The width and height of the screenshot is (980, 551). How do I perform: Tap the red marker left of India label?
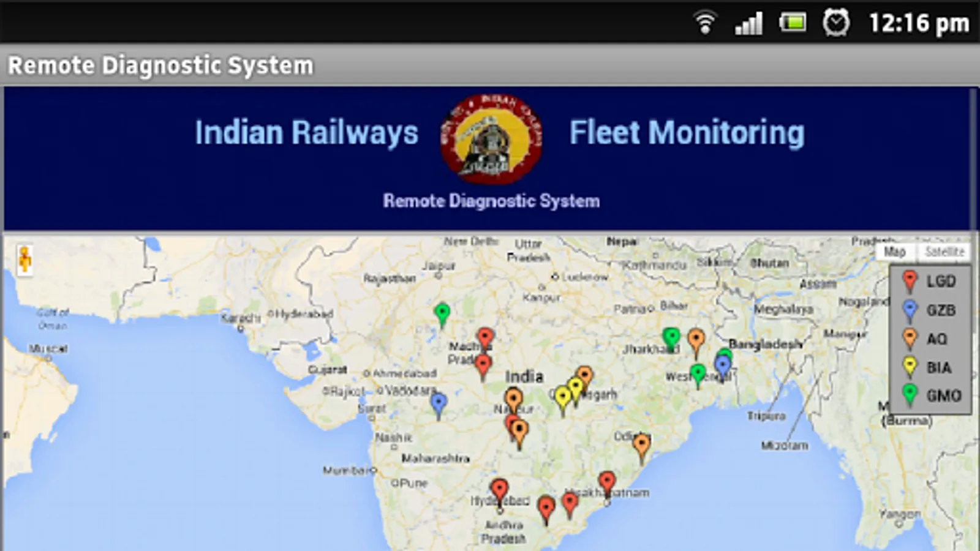[x=483, y=365]
